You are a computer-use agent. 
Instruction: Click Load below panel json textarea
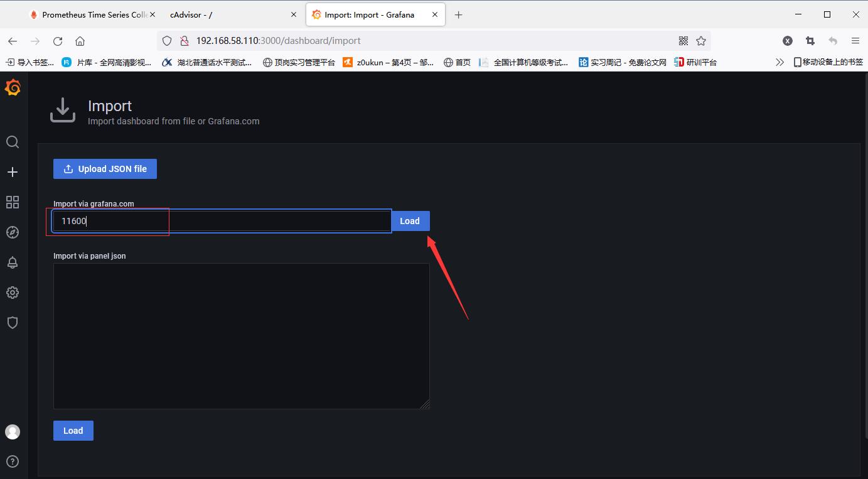tap(73, 431)
